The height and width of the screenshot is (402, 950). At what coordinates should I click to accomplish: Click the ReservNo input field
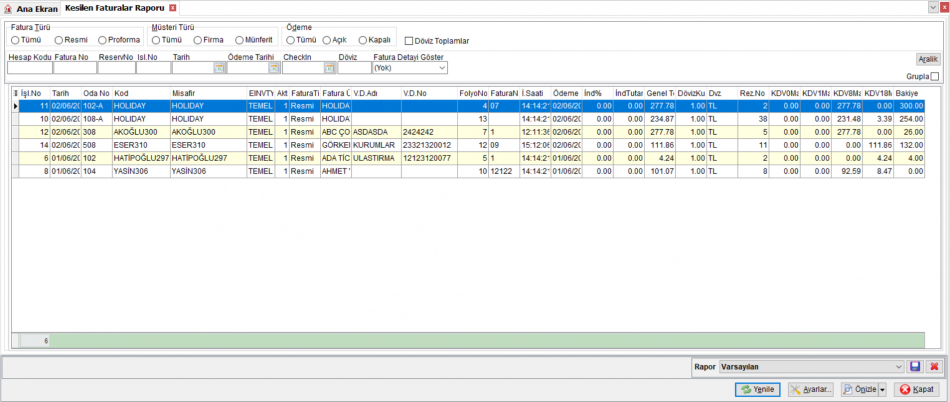point(116,68)
